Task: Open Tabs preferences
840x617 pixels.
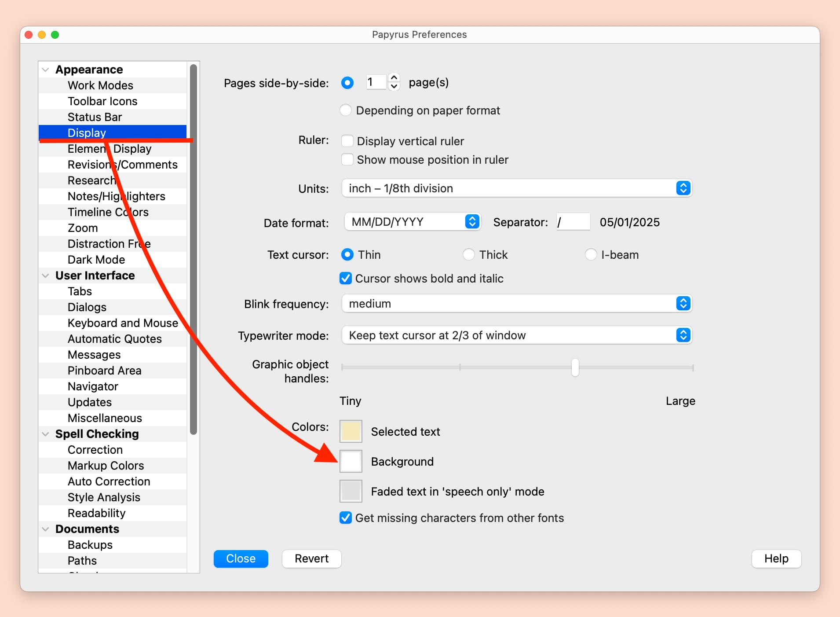Action: (x=113, y=291)
